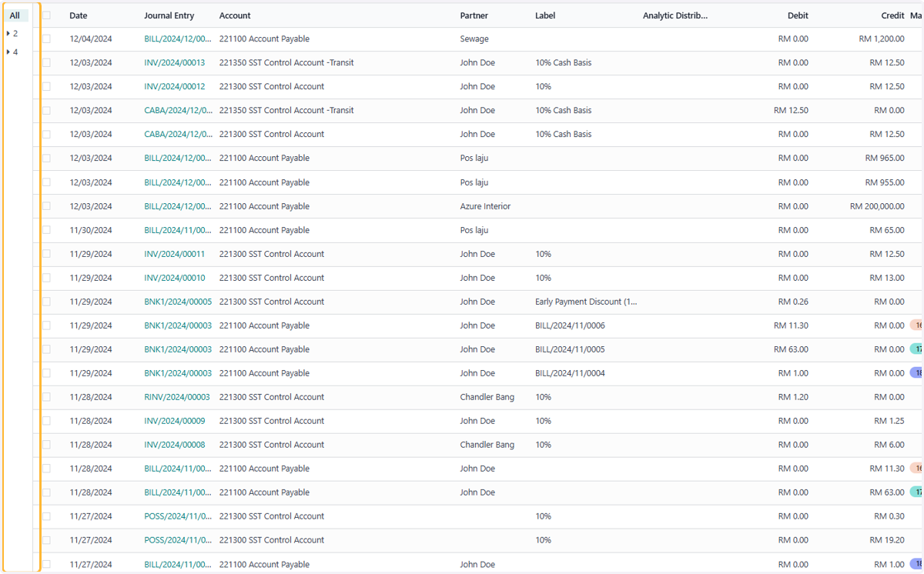This screenshot has width=924, height=574.
Task: Click the RM 13.00 credit value
Action: point(888,278)
